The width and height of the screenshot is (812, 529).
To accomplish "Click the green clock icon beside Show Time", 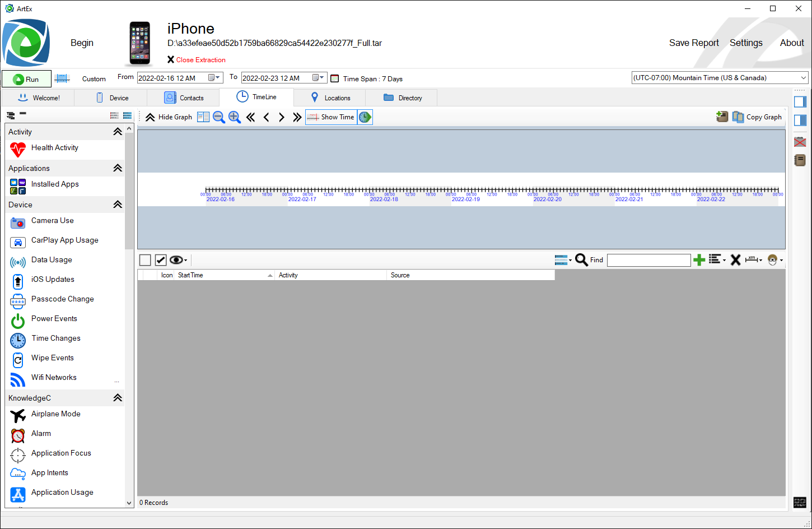I will click(365, 117).
